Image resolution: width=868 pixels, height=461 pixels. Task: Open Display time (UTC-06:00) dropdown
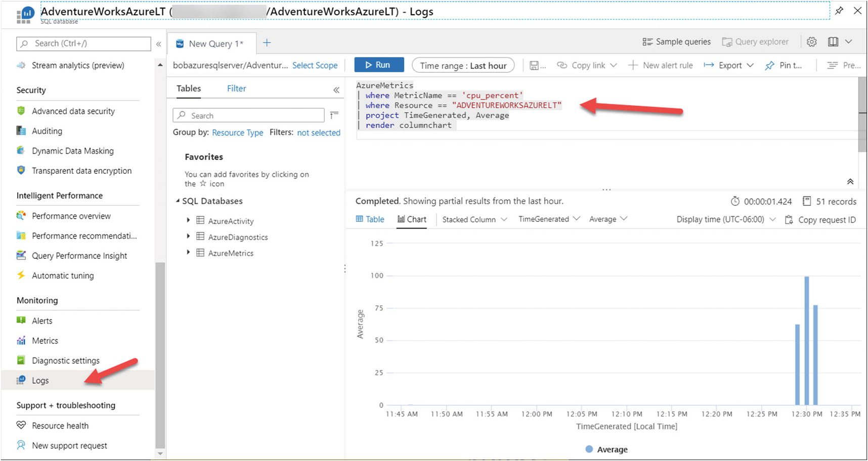[x=726, y=219]
